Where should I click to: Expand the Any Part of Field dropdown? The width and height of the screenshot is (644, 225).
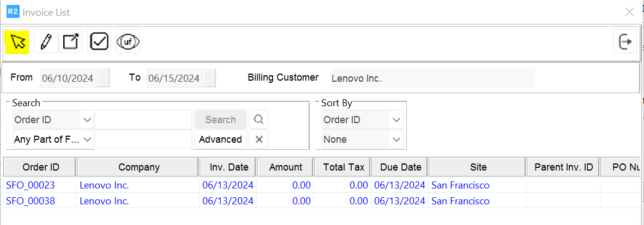point(87,139)
